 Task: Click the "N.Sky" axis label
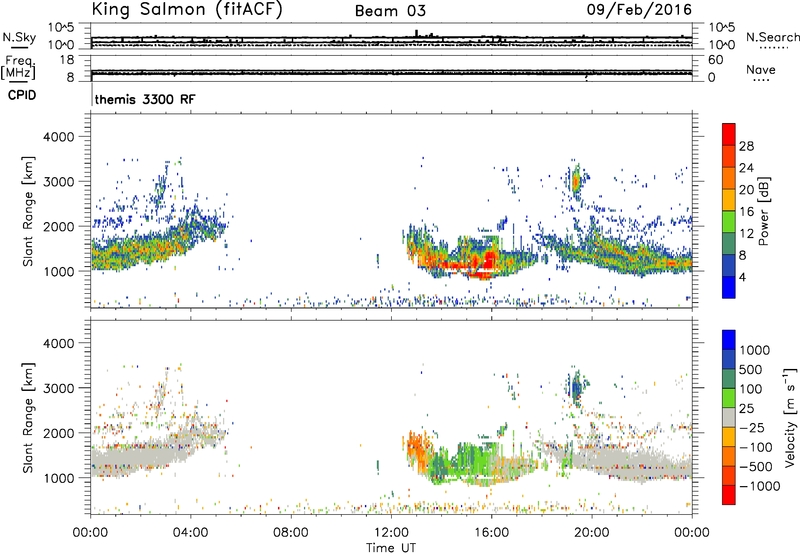point(19,37)
